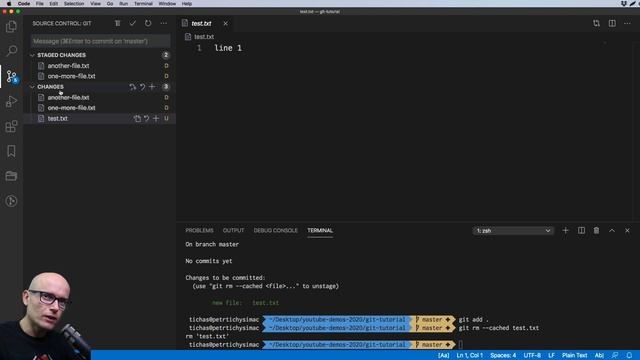This screenshot has height=360, width=640.
Task: Click Ln 1, Col 1 in status bar
Action: click(469, 356)
